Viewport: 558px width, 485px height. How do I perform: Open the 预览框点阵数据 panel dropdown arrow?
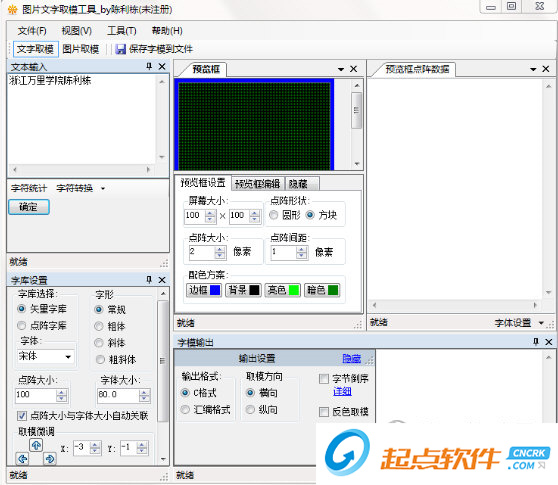click(533, 69)
